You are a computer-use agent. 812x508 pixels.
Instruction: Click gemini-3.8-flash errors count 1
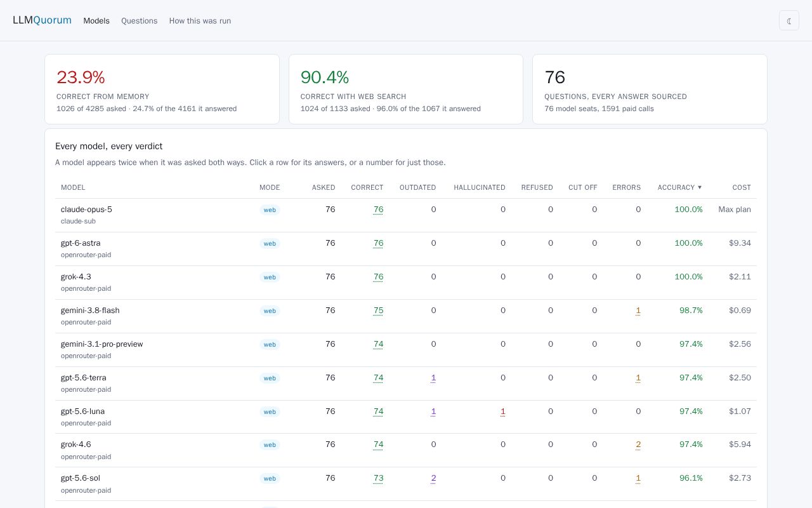point(638,311)
